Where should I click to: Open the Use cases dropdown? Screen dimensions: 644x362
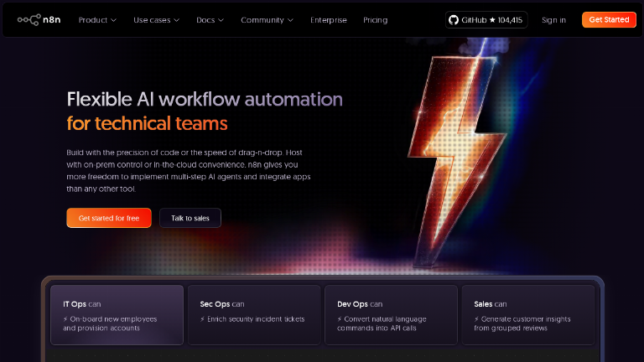(x=156, y=20)
